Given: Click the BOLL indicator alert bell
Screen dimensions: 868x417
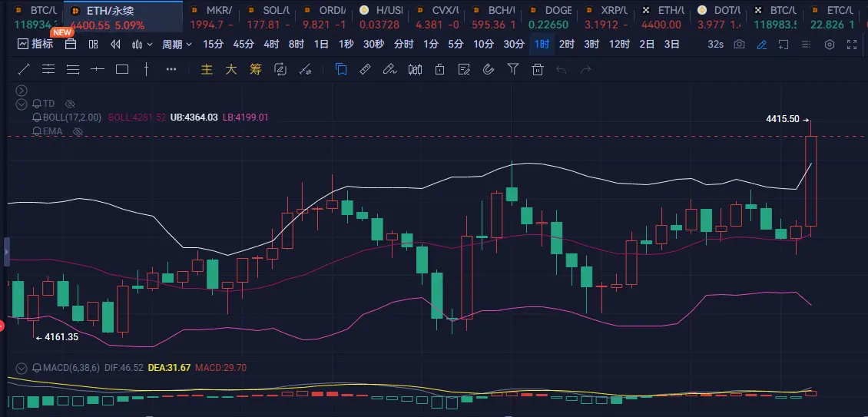Looking at the screenshot, I should [x=38, y=117].
